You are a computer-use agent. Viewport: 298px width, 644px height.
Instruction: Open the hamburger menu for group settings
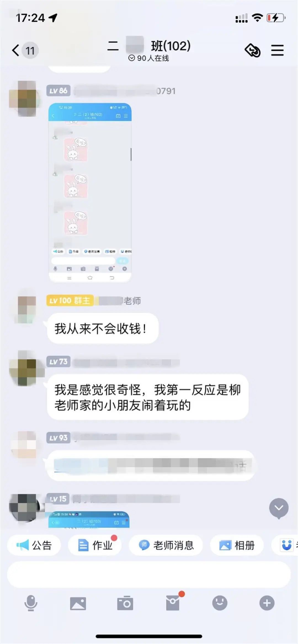(277, 50)
